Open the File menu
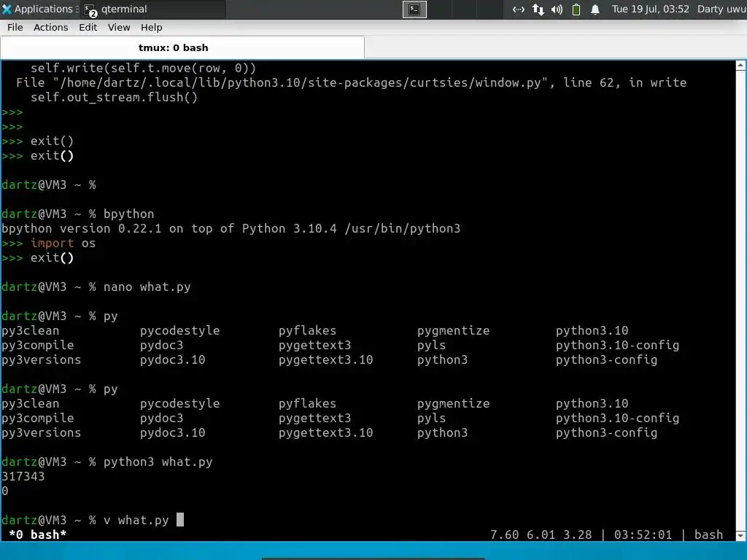Screen dimensions: 747x560 15,28
